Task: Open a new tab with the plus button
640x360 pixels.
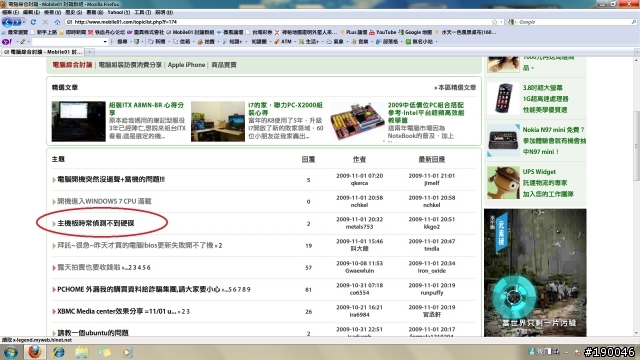Action: 89,52
